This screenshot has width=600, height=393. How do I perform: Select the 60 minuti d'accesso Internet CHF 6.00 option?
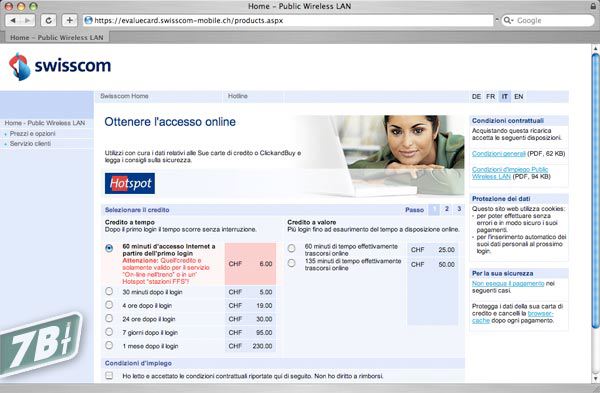109,248
